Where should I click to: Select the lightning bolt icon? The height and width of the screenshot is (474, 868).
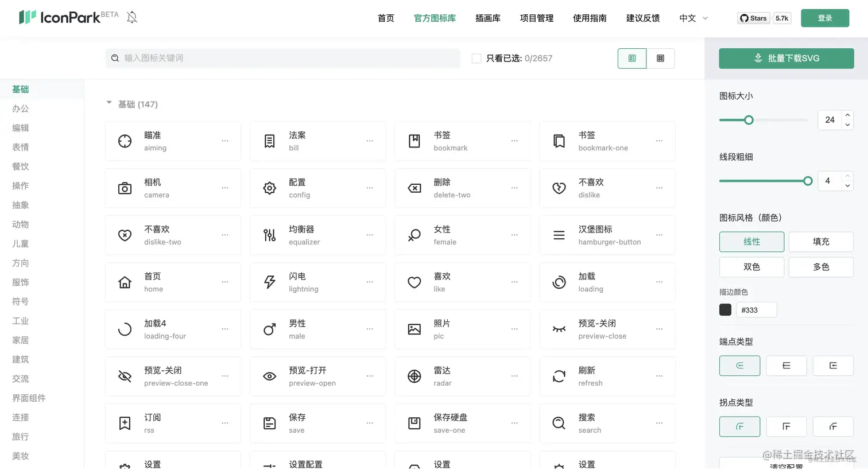pyautogui.click(x=269, y=282)
